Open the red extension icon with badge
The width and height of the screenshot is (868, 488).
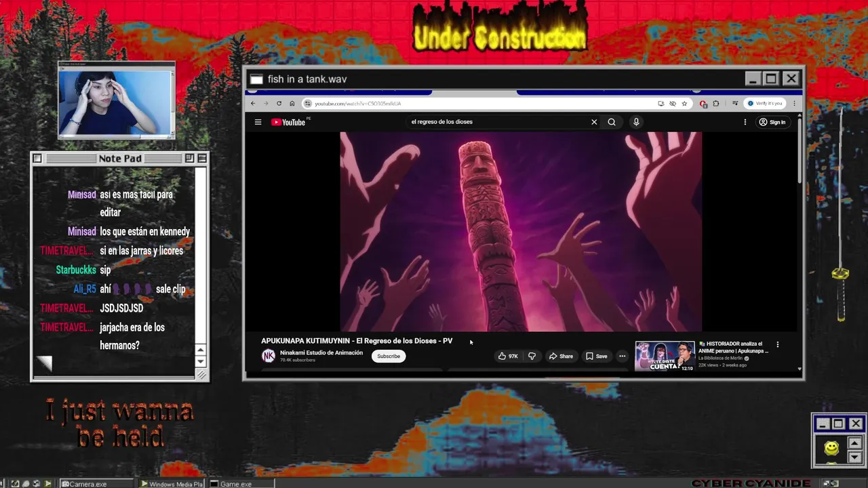coord(703,104)
